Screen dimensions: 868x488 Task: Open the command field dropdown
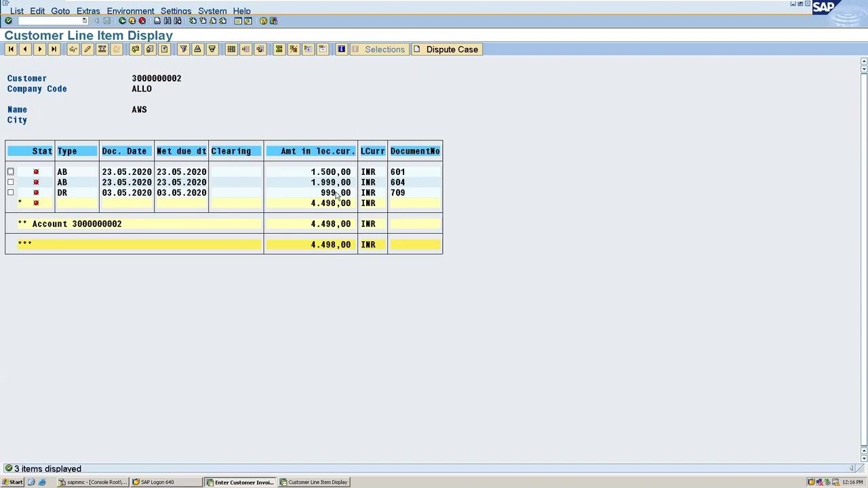pyautogui.click(x=84, y=21)
